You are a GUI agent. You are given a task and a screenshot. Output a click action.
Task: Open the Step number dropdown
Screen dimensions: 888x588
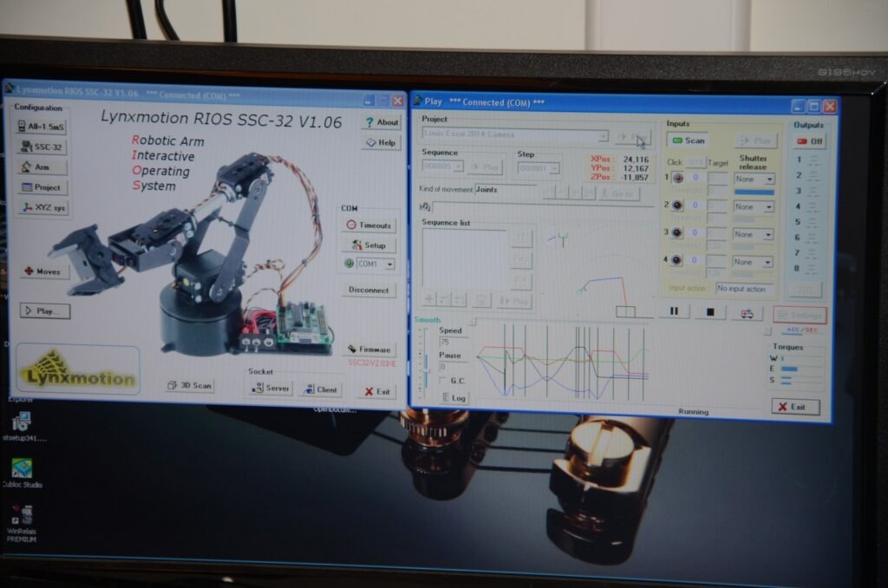554,168
